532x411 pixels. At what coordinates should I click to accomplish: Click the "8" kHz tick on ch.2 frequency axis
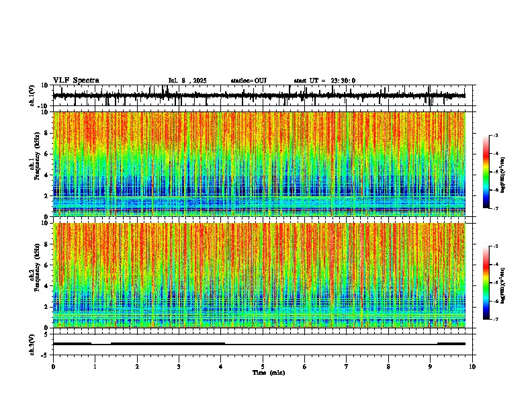coord(46,244)
